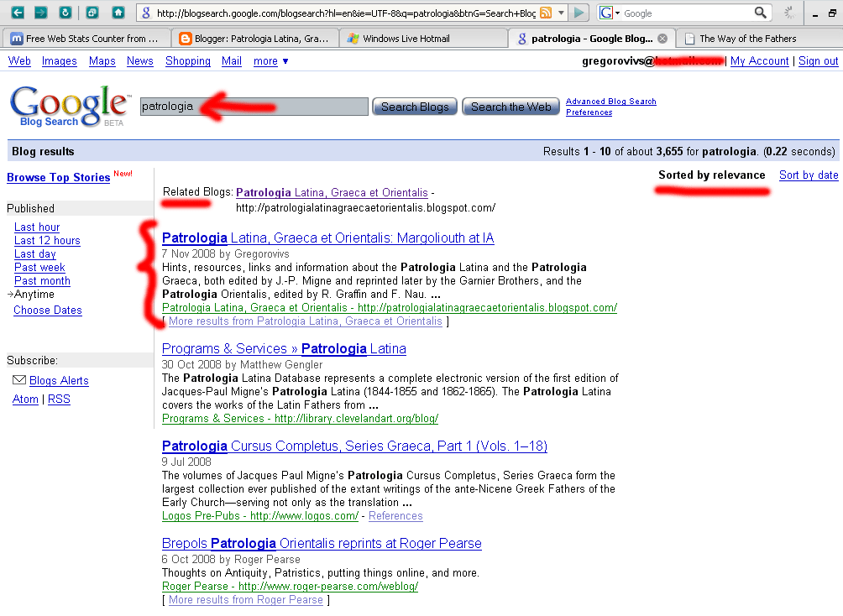Screen dimensions: 843x616
Task: Click the Google search engine icon
Action: point(606,13)
